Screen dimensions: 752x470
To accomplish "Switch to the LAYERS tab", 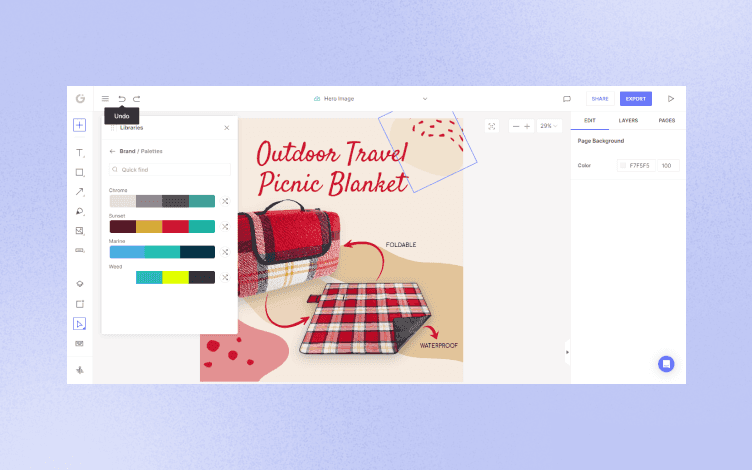I will [628, 120].
